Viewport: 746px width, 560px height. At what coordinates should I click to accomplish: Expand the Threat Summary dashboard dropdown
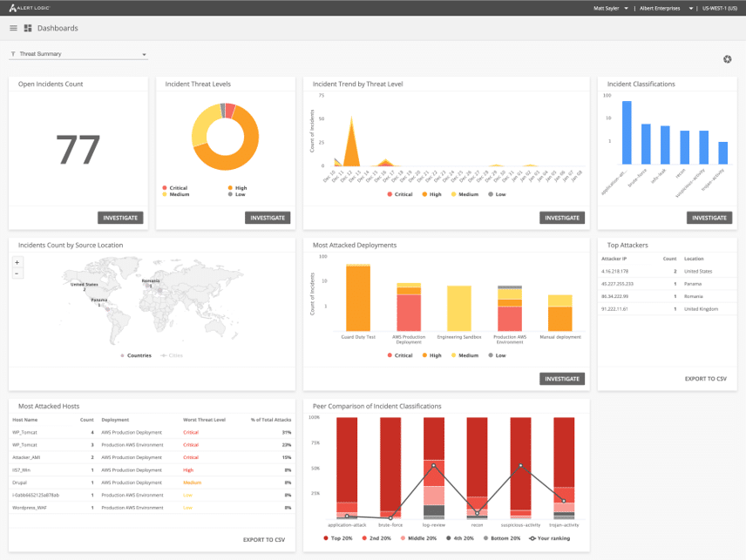point(78,54)
